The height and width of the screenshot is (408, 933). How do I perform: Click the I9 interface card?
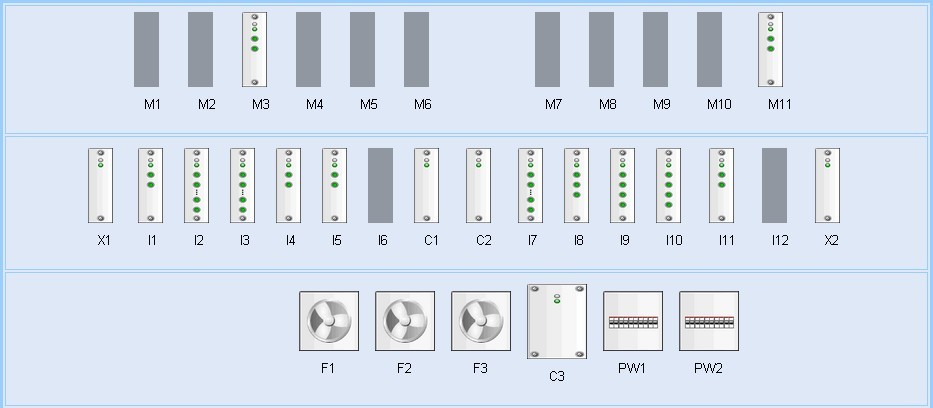pos(622,186)
